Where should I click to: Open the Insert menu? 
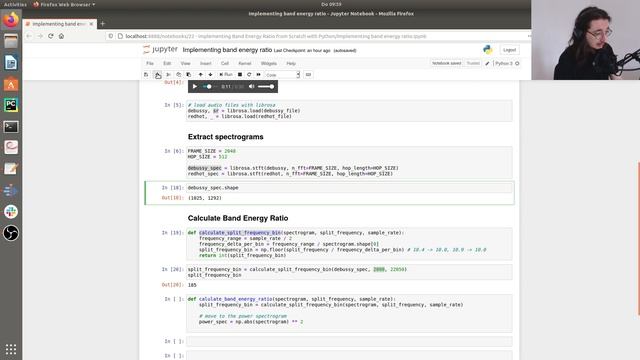click(206, 64)
